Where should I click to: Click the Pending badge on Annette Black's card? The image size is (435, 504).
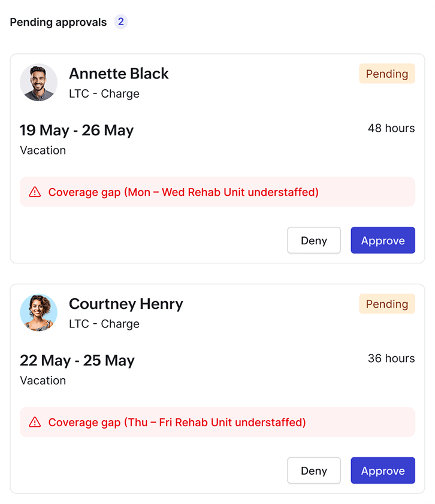[387, 74]
